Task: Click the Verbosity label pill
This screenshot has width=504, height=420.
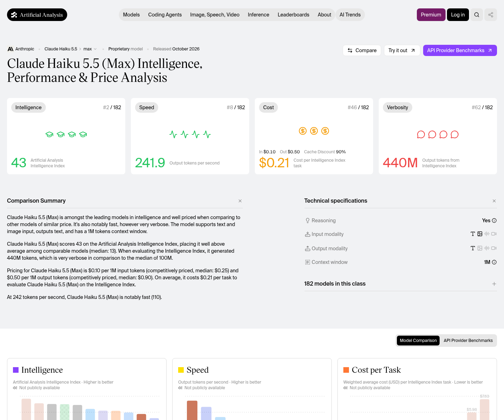Action: pyautogui.click(x=398, y=107)
